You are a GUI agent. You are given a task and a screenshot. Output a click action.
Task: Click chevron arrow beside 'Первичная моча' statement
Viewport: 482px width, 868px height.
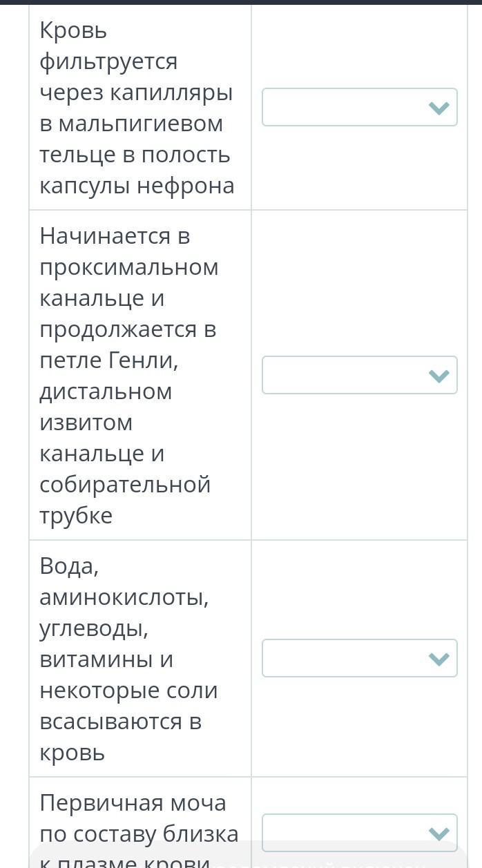438,833
